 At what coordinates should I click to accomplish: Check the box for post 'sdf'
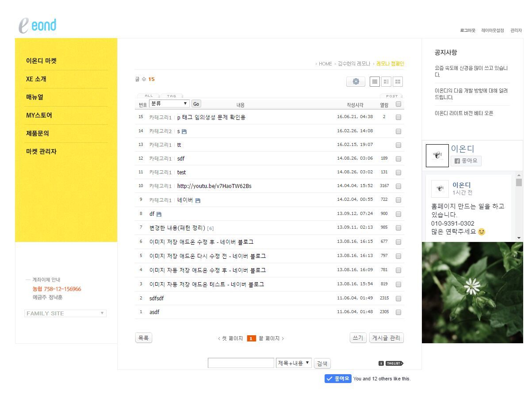click(x=398, y=159)
